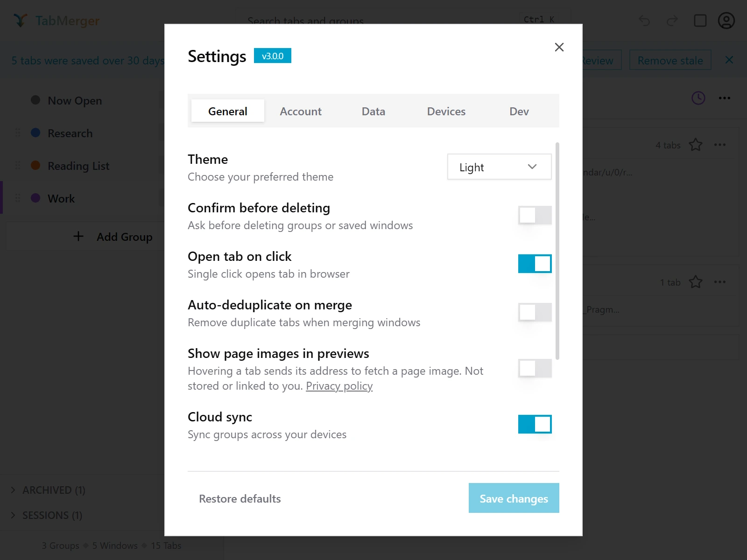
Task: Select the Dev settings tab
Action: (x=519, y=111)
